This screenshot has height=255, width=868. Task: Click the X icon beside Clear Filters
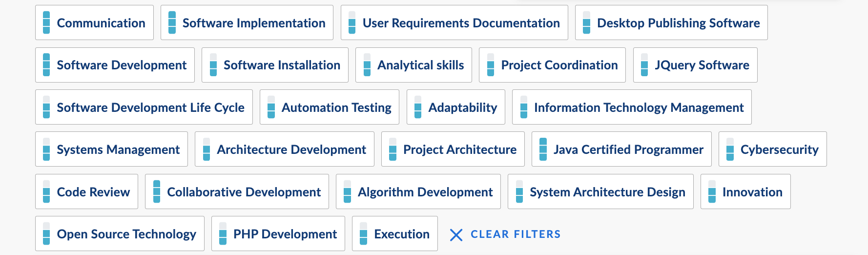[x=456, y=235]
